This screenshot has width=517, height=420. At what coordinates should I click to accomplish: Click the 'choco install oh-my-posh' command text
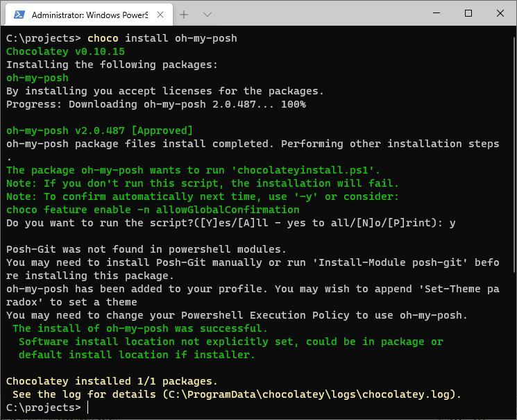162,38
